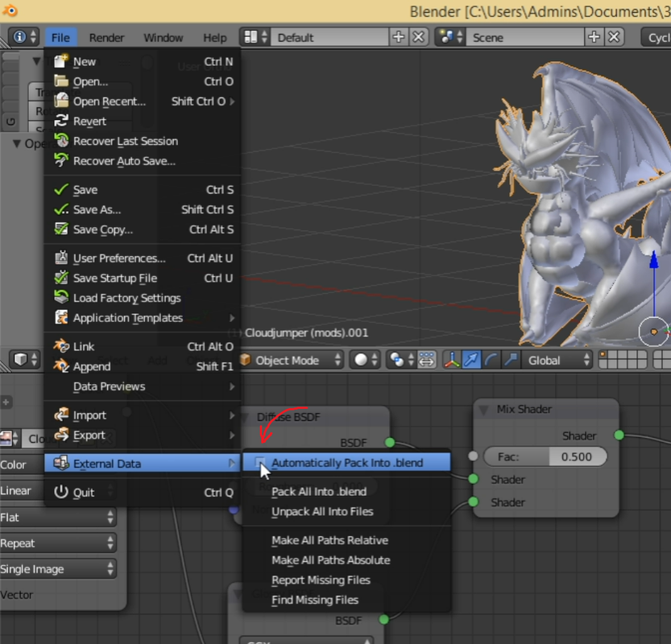Click the screen layout browse icon
This screenshot has width=671, height=644.
pos(255,37)
